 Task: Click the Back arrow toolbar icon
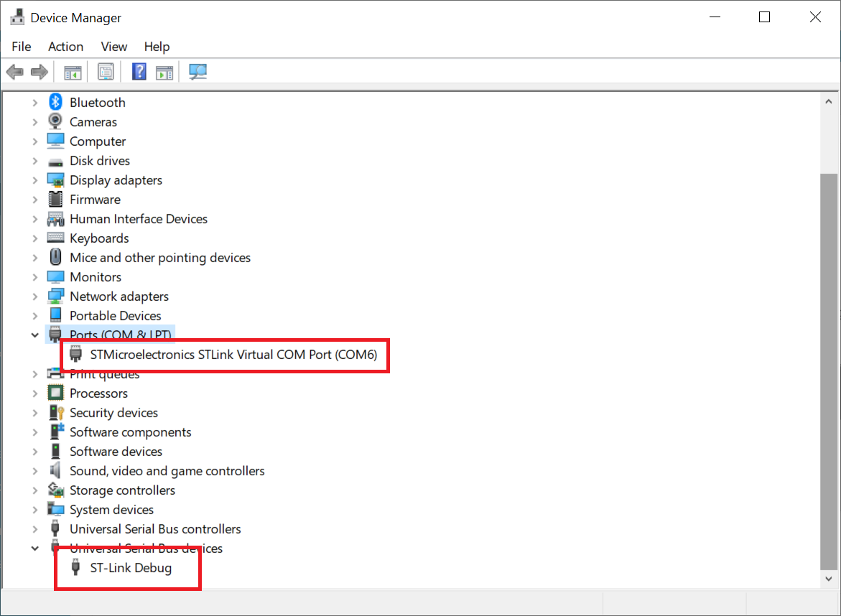[14, 72]
